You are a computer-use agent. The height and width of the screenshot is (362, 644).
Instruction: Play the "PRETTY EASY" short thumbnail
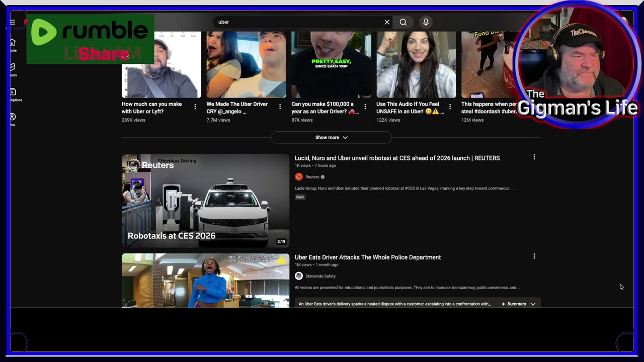[x=332, y=64]
